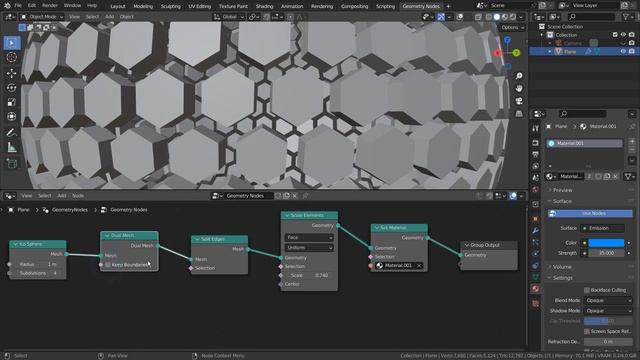Screen dimensions: 640x360
Task: Open the Modifier properties wrench tab
Action: coord(536,231)
